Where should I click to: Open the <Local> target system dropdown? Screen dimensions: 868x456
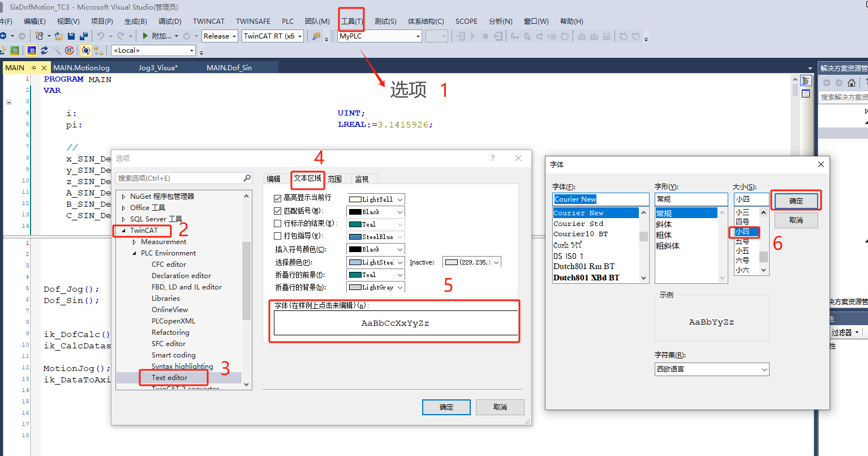tap(153, 50)
